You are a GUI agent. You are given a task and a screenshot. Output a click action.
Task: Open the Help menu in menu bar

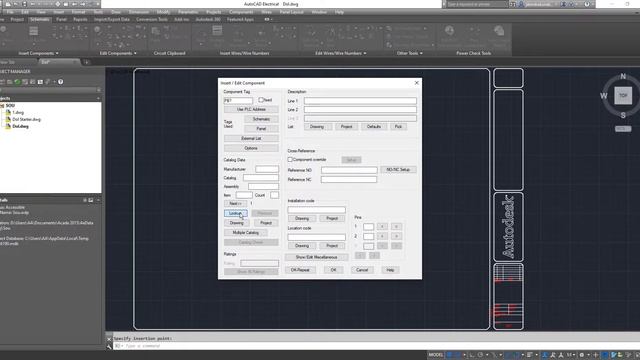pyautogui.click(x=339, y=12)
